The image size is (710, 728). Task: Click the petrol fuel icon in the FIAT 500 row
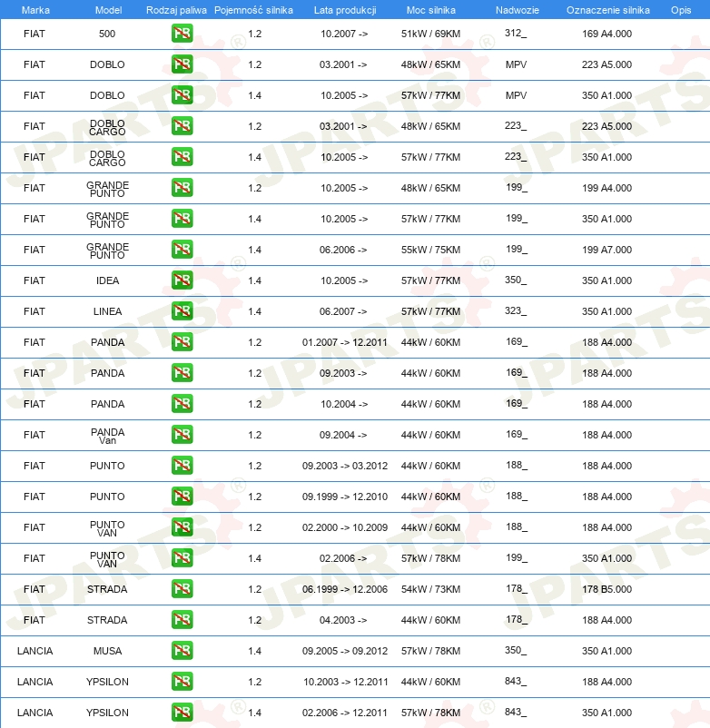[182, 34]
